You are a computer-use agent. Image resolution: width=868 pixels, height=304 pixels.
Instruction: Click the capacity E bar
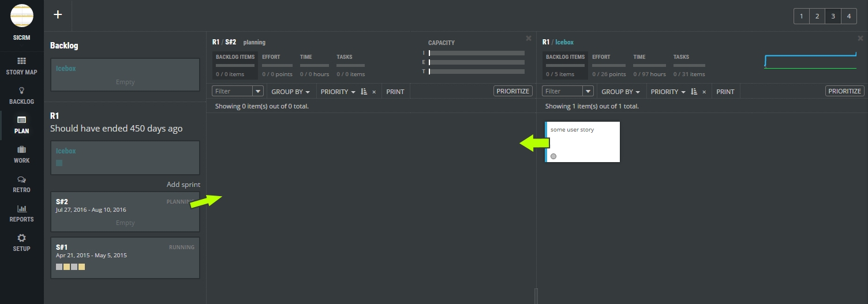476,62
